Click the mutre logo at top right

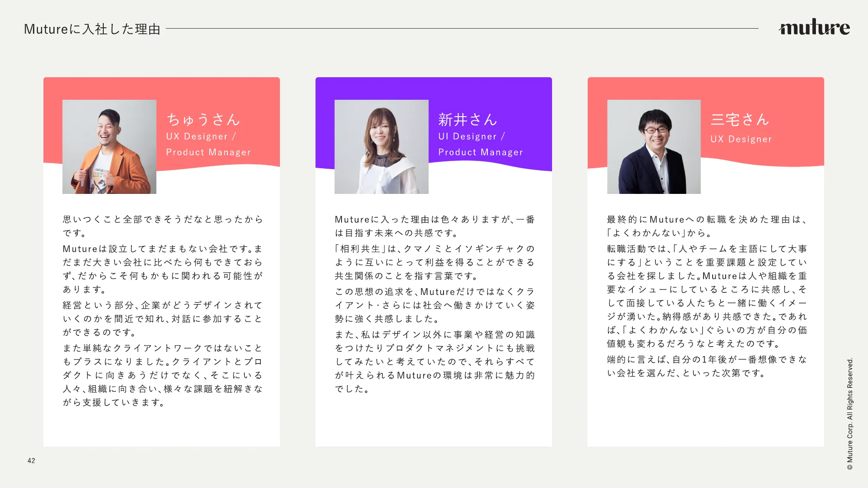click(815, 27)
